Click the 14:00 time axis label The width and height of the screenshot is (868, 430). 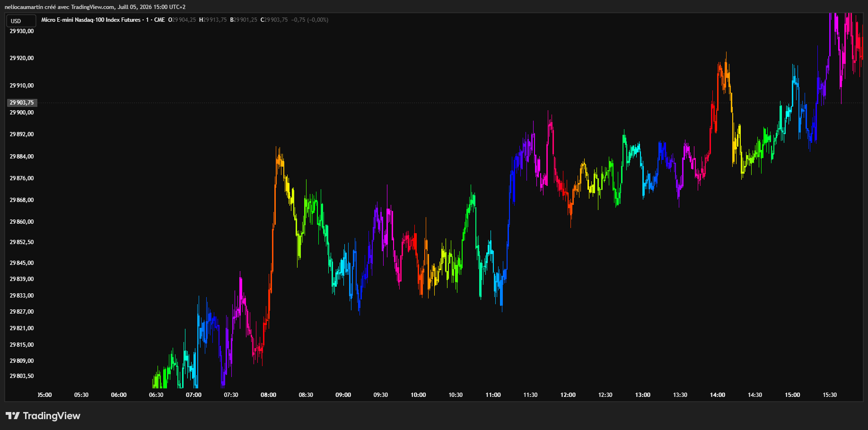coord(717,395)
